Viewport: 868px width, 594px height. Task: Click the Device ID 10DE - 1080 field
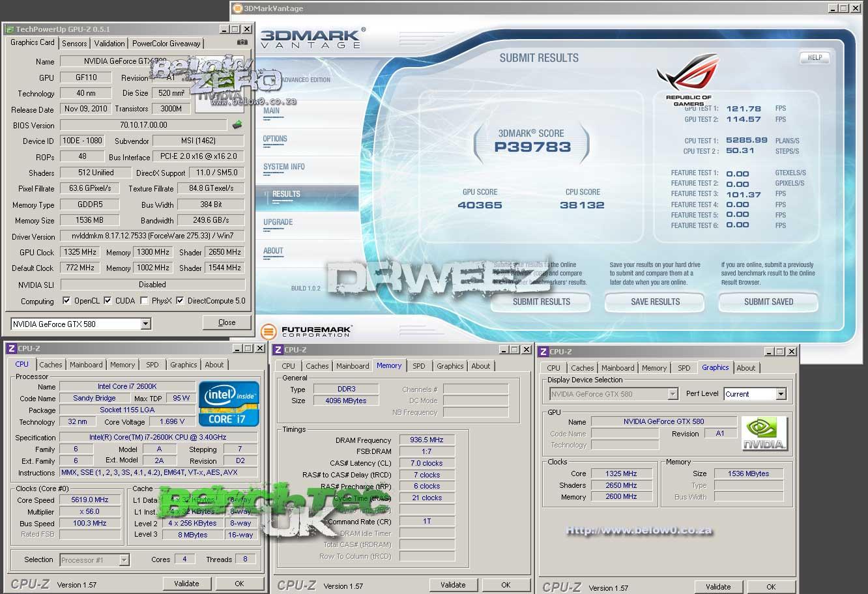tap(82, 141)
